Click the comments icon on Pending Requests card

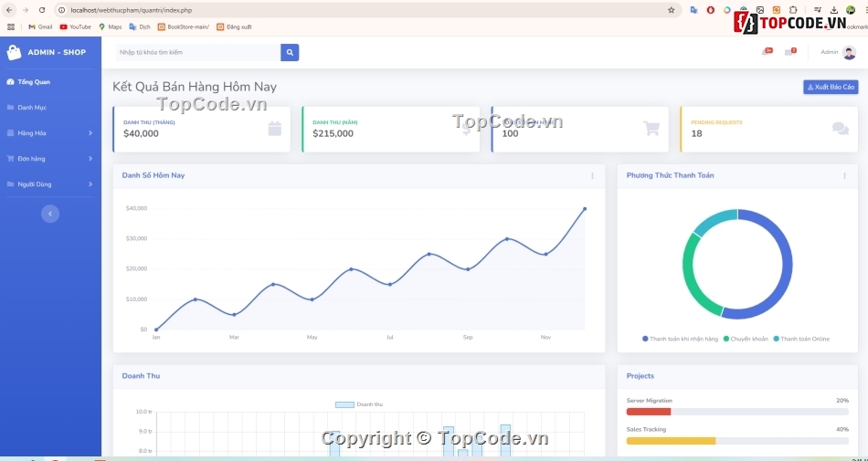[841, 128]
